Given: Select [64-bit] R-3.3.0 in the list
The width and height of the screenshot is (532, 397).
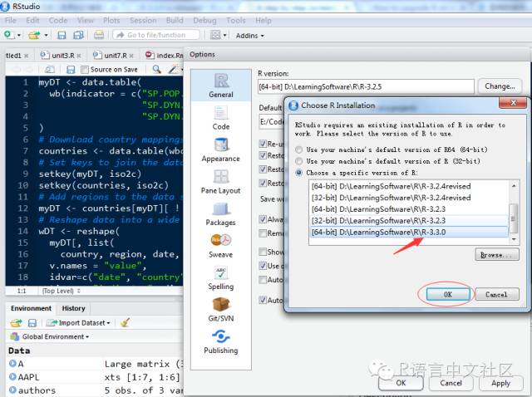Looking at the screenshot, I should tap(409, 233).
